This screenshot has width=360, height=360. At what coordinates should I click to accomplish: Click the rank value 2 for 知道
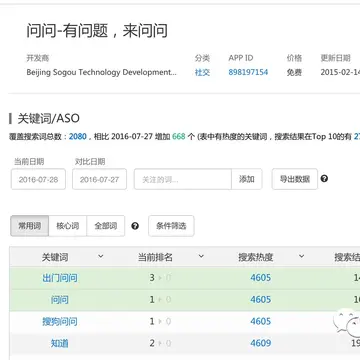point(152,343)
